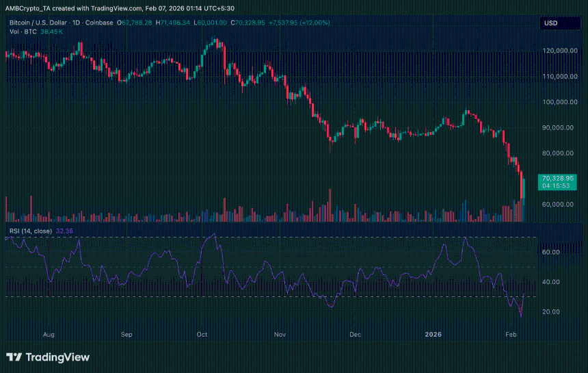Click the Coinbase exchange name in the legend
This screenshot has height=373, width=588.
click(101, 23)
